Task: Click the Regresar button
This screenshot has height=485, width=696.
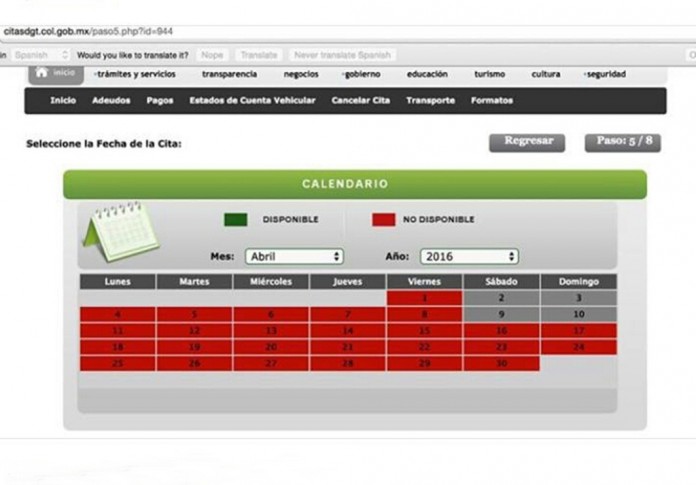Action: coord(527,143)
